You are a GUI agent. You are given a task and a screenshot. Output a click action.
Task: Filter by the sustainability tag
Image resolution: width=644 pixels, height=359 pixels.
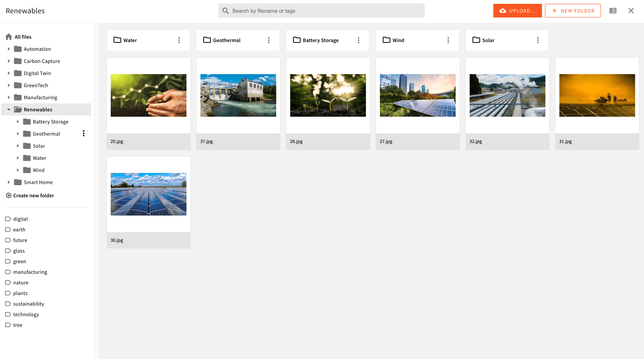(x=28, y=304)
